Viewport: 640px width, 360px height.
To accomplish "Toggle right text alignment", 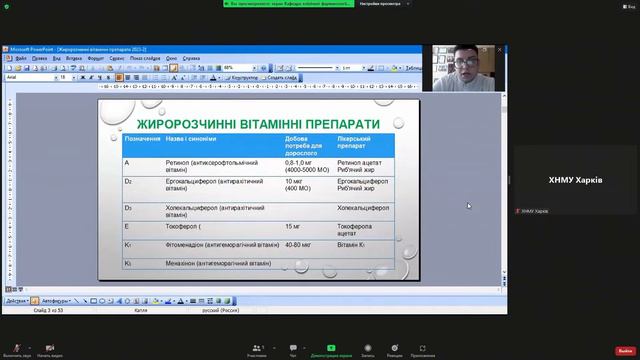I will pos(136,78).
